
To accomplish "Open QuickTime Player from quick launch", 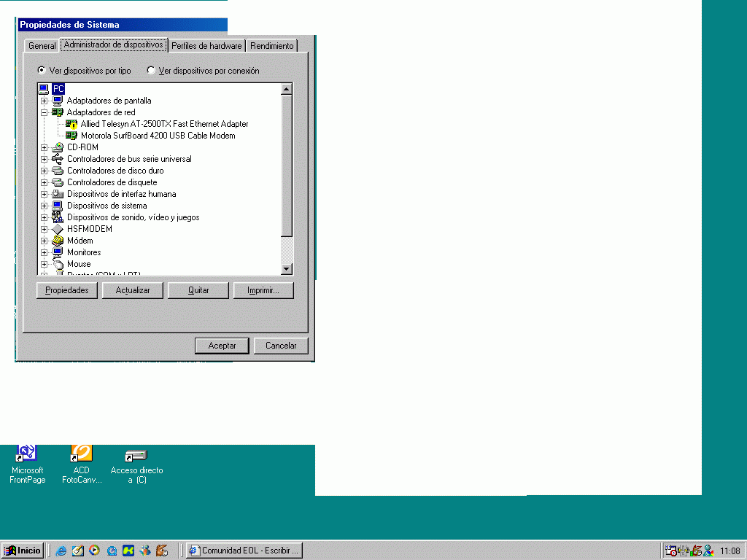I will (x=112, y=551).
